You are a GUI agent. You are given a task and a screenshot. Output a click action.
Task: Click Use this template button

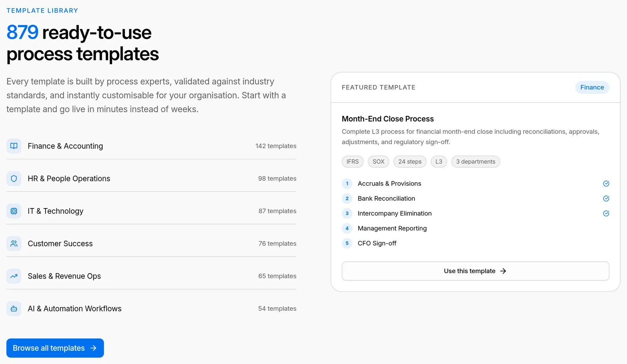pos(475,271)
